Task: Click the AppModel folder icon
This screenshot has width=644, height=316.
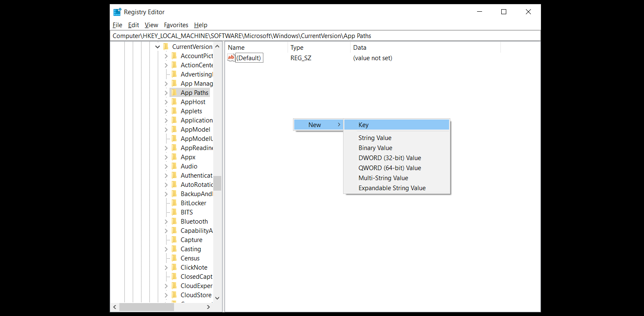Action: point(174,130)
